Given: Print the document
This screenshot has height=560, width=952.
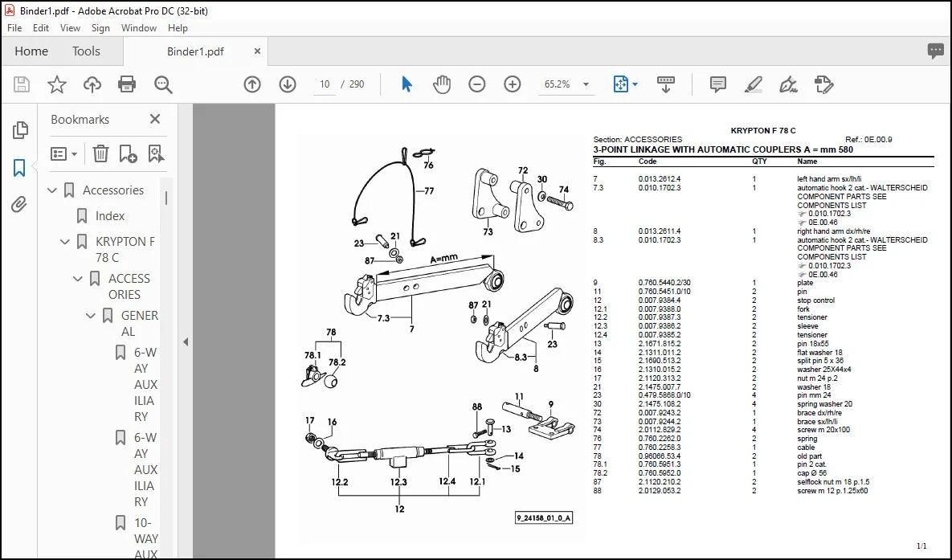Looking at the screenshot, I should tap(127, 84).
